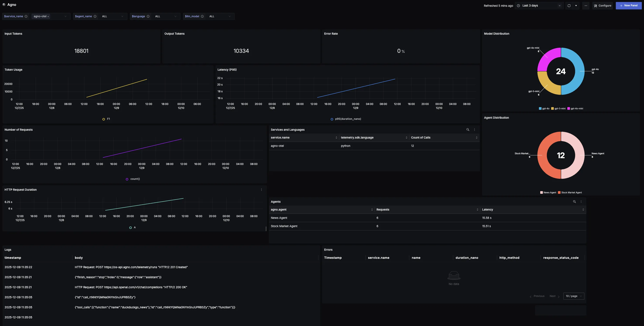Open the Services and Languages panel options menu
Image resolution: width=644 pixels, height=326 pixels.
pyautogui.click(x=474, y=130)
